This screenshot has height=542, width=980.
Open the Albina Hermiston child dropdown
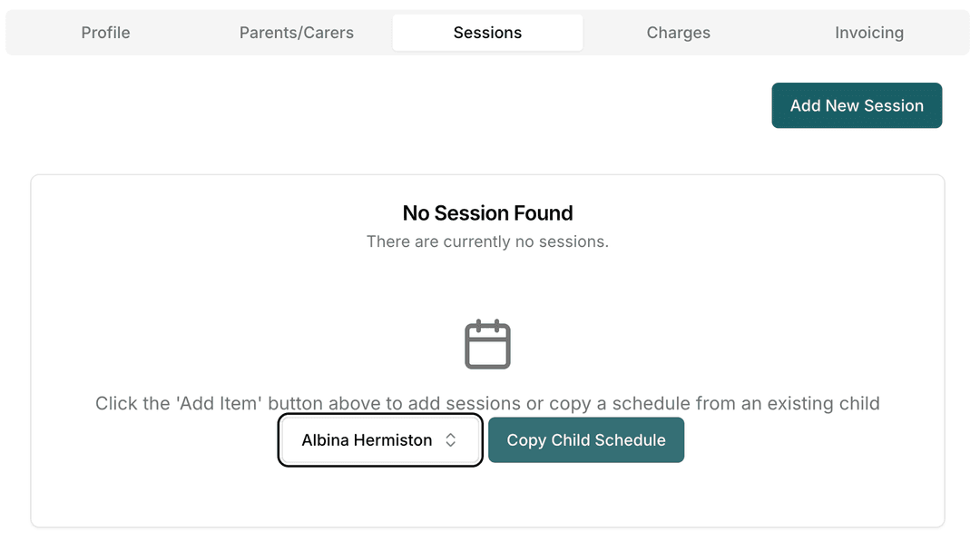(x=379, y=440)
